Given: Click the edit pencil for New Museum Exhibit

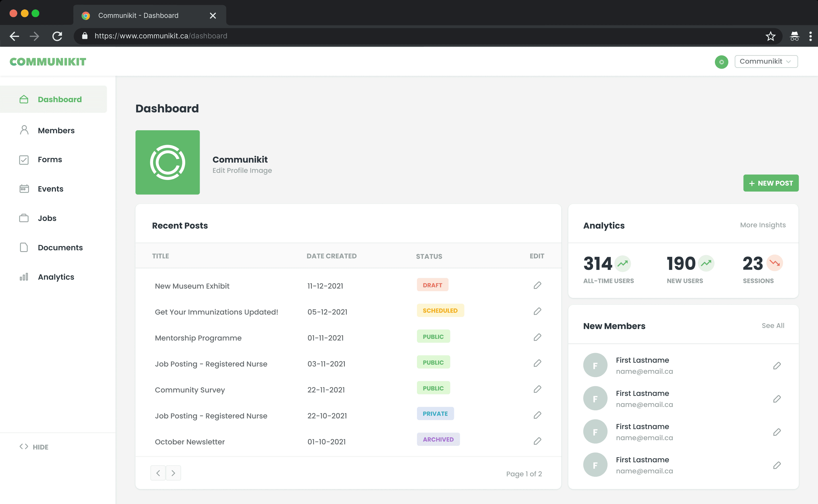Looking at the screenshot, I should [537, 285].
